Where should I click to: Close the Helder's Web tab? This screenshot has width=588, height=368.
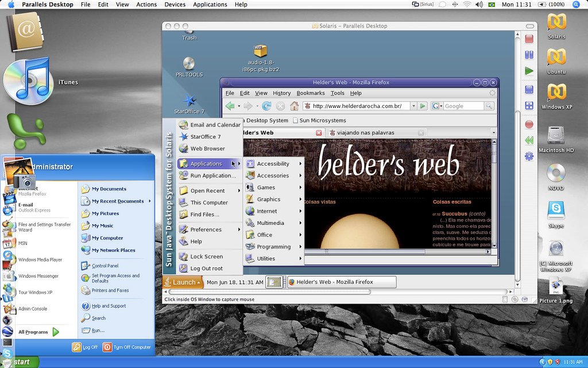click(x=319, y=133)
